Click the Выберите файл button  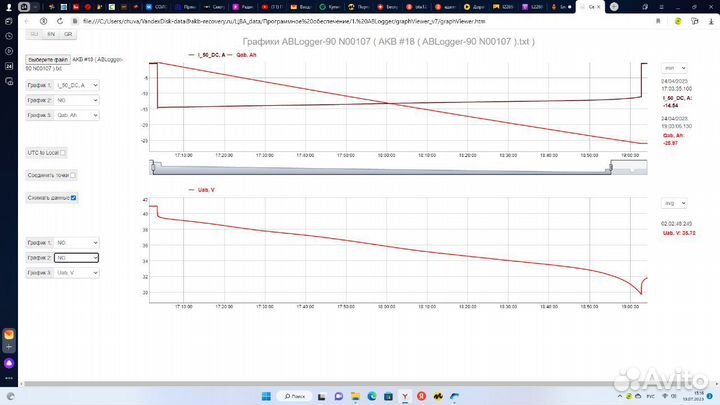(47, 59)
